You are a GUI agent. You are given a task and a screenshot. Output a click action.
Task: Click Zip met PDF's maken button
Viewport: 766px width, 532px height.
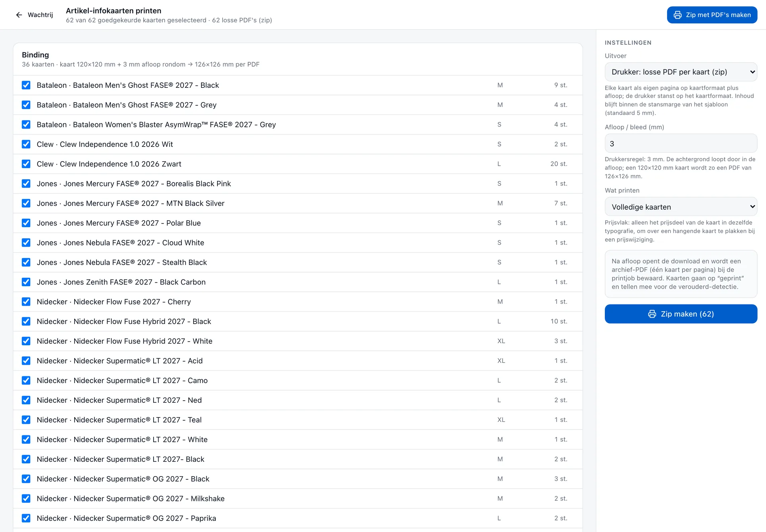coord(712,15)
